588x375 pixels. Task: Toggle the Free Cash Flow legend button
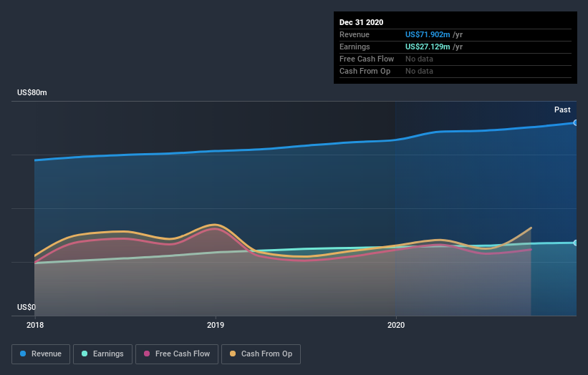[x=177, y=354]
